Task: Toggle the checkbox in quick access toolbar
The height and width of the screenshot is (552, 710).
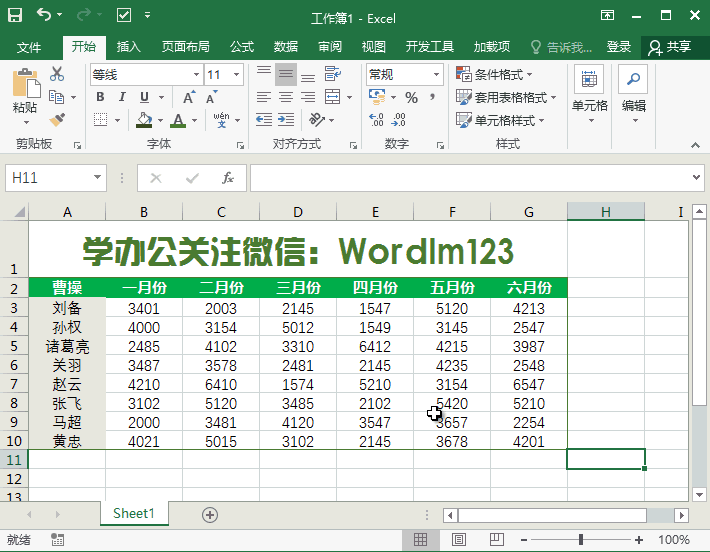Action: pos(124,16)
